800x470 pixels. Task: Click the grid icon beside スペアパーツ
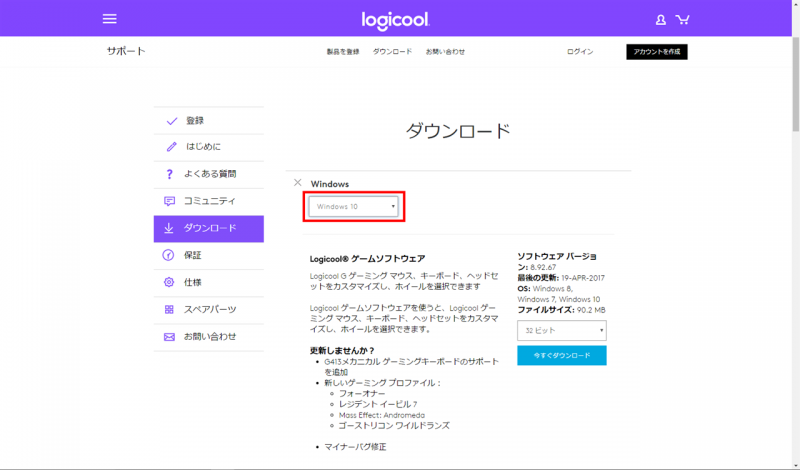click(x=169, y=309)
